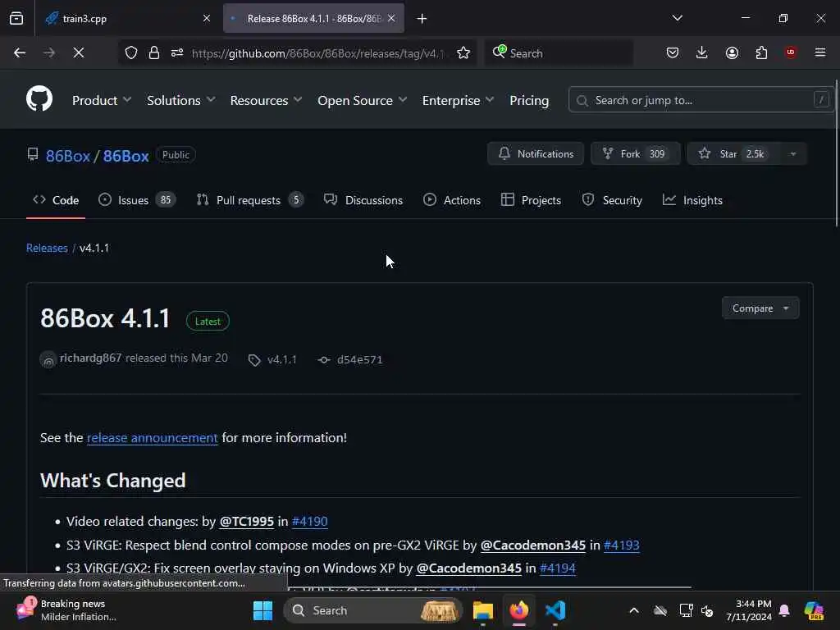
Task: Open Firefox View icon
Action: pos(16,18)
